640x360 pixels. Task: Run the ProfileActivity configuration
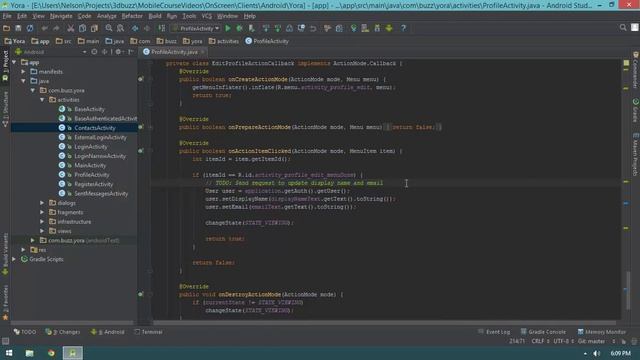click(x=228, y=28)
